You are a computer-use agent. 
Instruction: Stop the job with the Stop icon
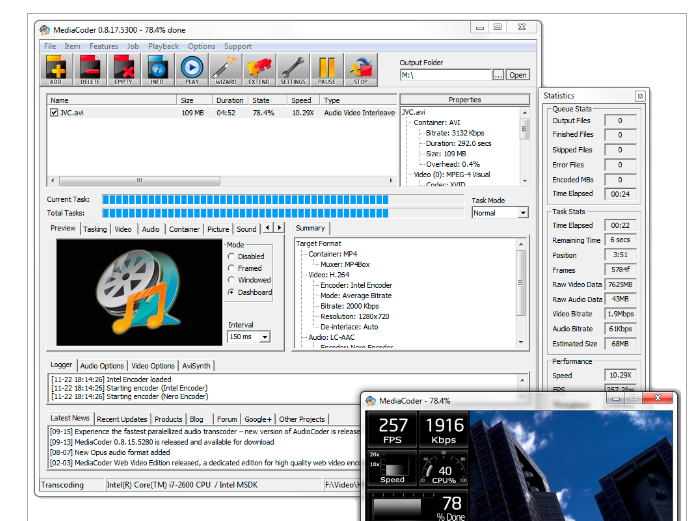[360, 68]
